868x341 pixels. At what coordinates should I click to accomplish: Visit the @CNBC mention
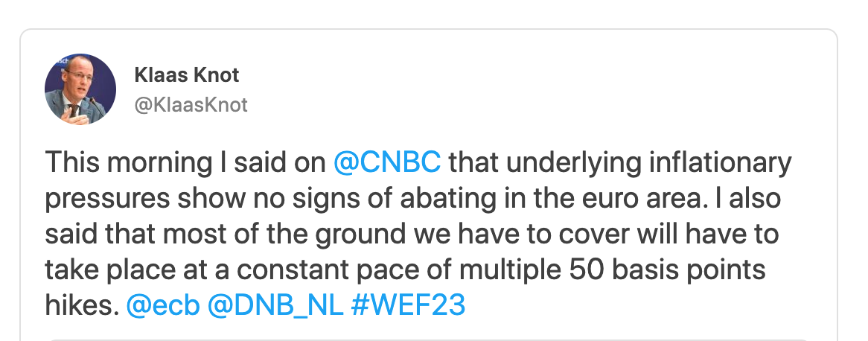point(388,163)
